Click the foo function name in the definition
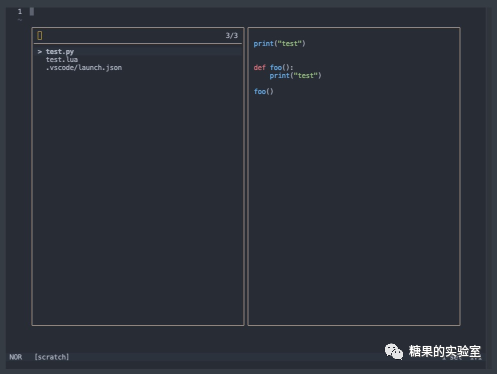 (x=276, y=68)
